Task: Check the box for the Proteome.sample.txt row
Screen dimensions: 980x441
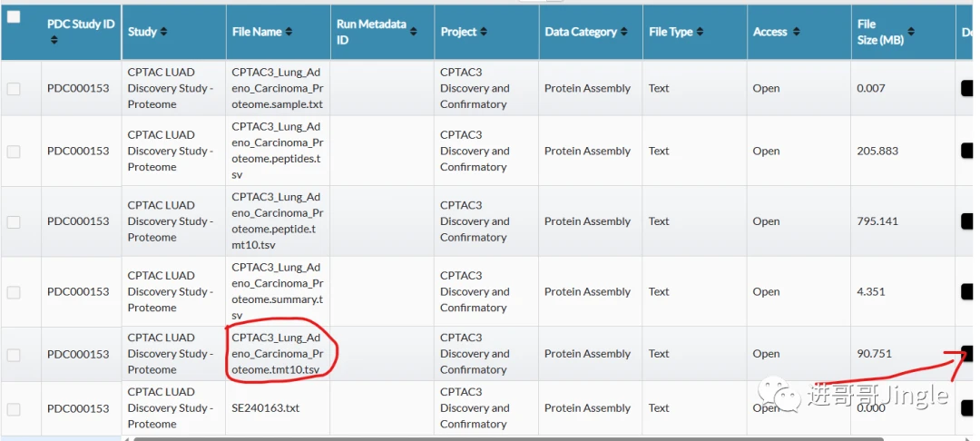Action: [14, 89]
